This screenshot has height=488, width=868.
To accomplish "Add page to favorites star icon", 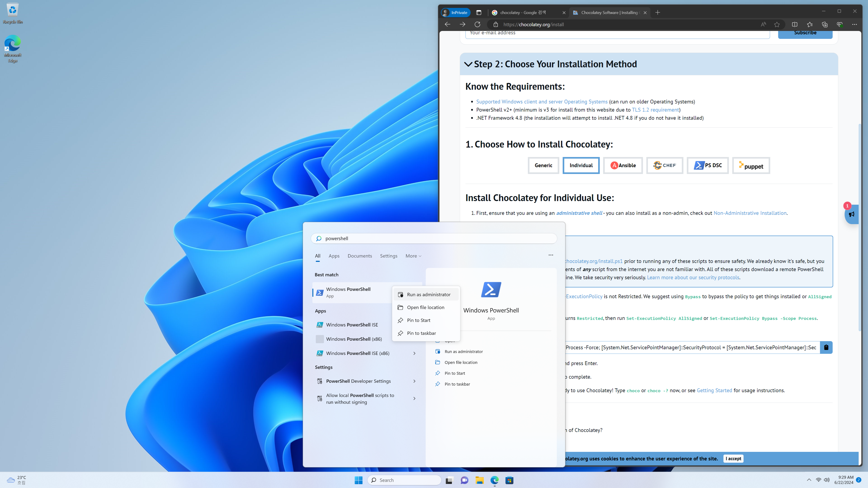I will (777, 24).
